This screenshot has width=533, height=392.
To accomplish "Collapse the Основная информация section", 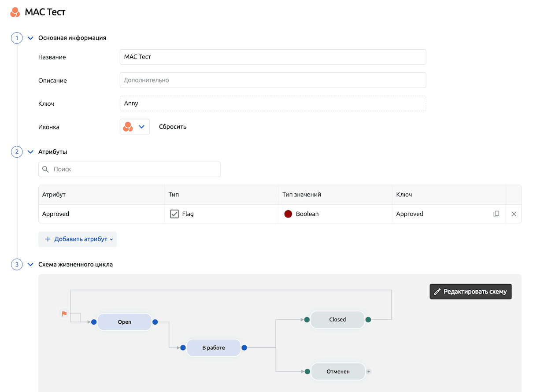I will (x=30, y=38).
